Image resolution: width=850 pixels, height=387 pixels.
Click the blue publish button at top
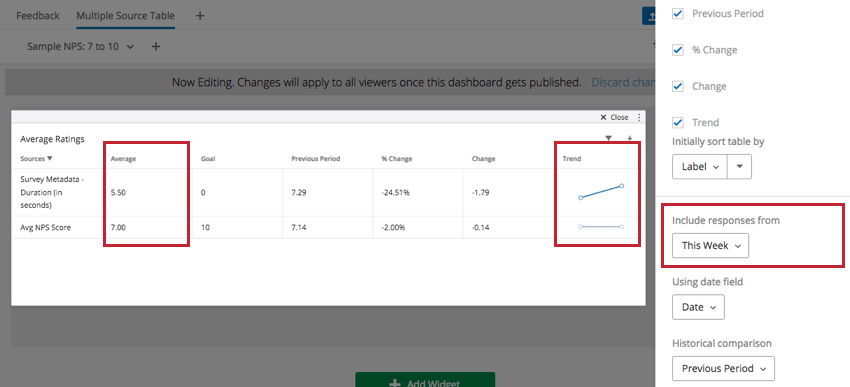click(649, 16)
